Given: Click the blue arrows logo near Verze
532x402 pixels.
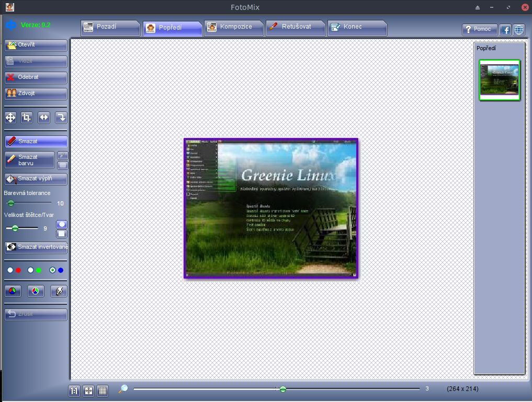Looking at the screenshot, I should (11, 25).
